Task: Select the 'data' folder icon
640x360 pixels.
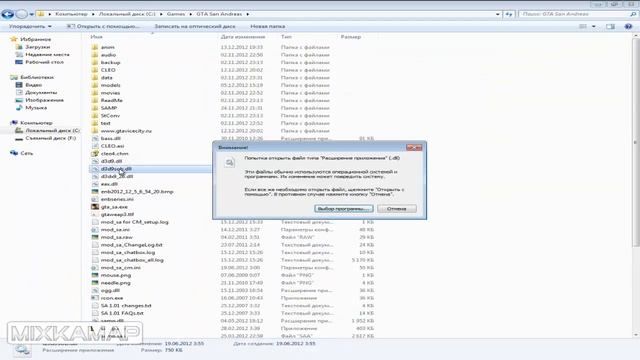Action: pyautogui.click(x=95, y=78)
